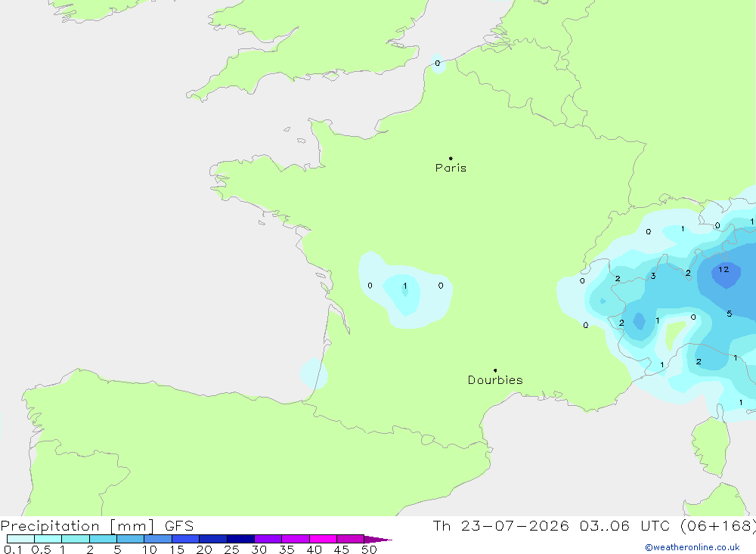This screenshot has width=756, height=554.
Task: Click the purple legend swatch between 30 and 35
Action: [268, 539]
